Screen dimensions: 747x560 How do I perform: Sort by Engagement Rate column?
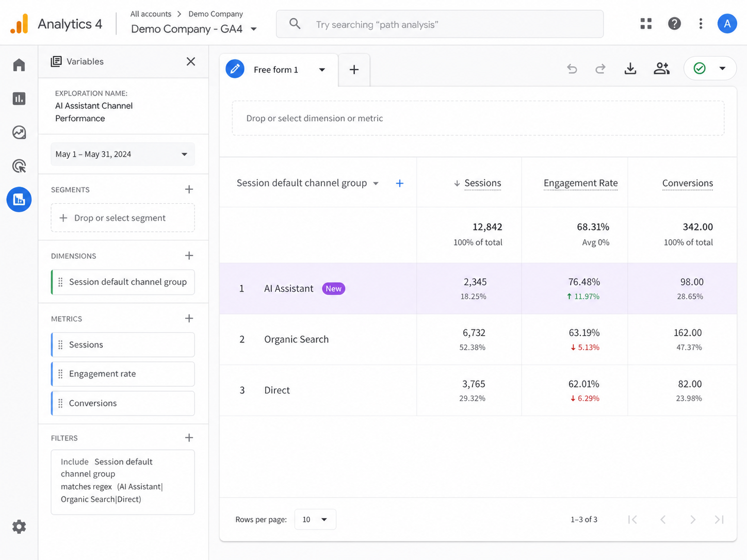pos(580,183)
